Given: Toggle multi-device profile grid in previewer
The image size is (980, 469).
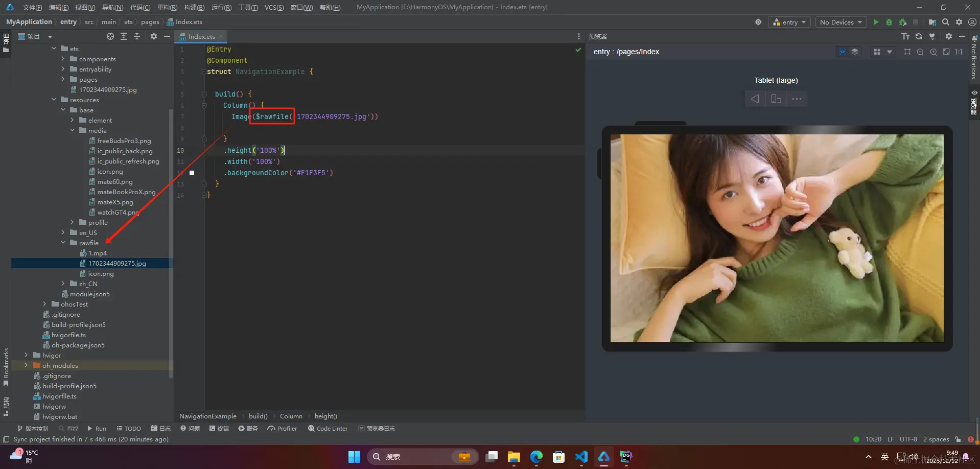Looking at the screenshot, I should (x=877, y=52).
